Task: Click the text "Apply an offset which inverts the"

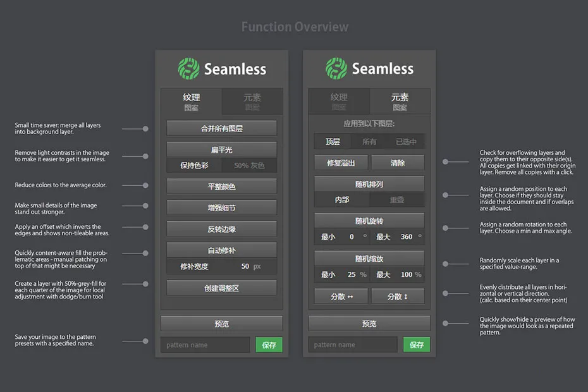Action: pos(58,226)
